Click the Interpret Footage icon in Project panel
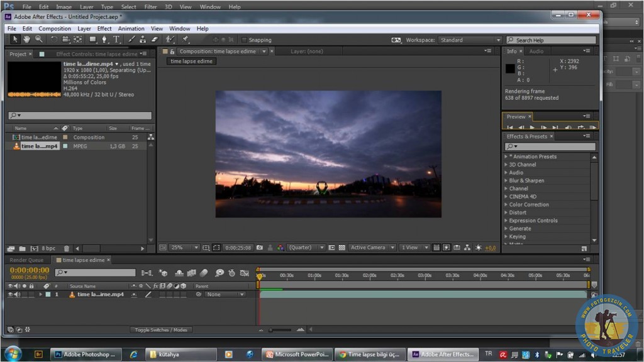 tap(11, 248)
